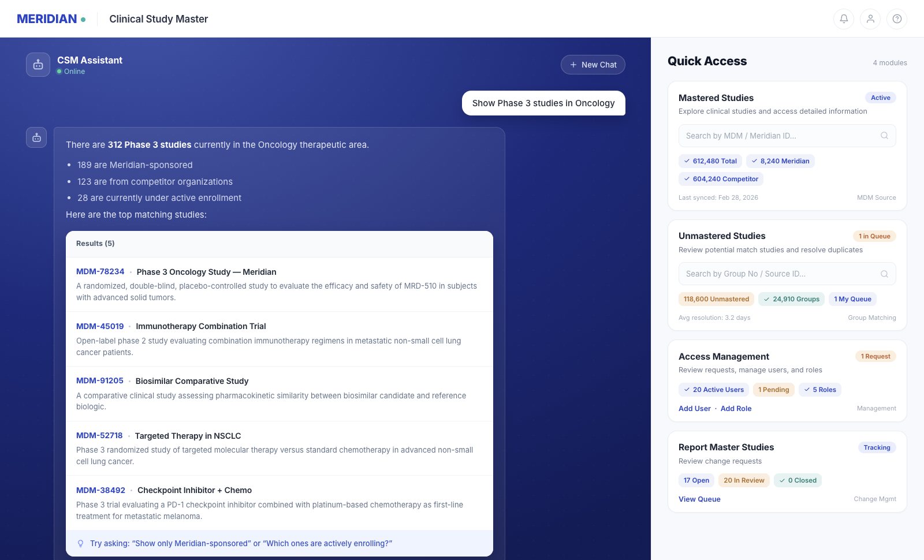Focus the Search by MDM / Meridian ID field
This screenshot has width=924, height=560.
click(787, 136)
